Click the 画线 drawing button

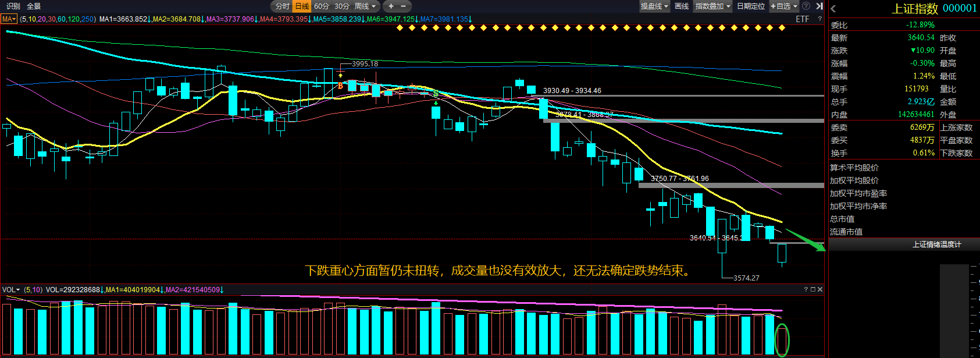[682, 6]
